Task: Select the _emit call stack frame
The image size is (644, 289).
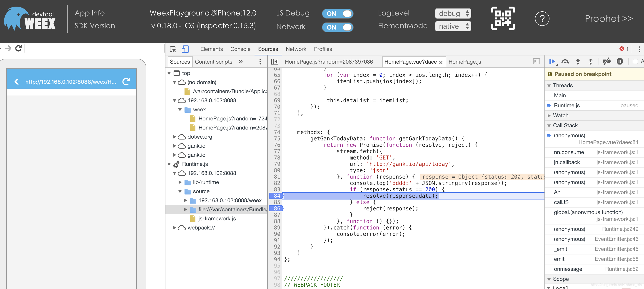Action: tap(594, 249)
